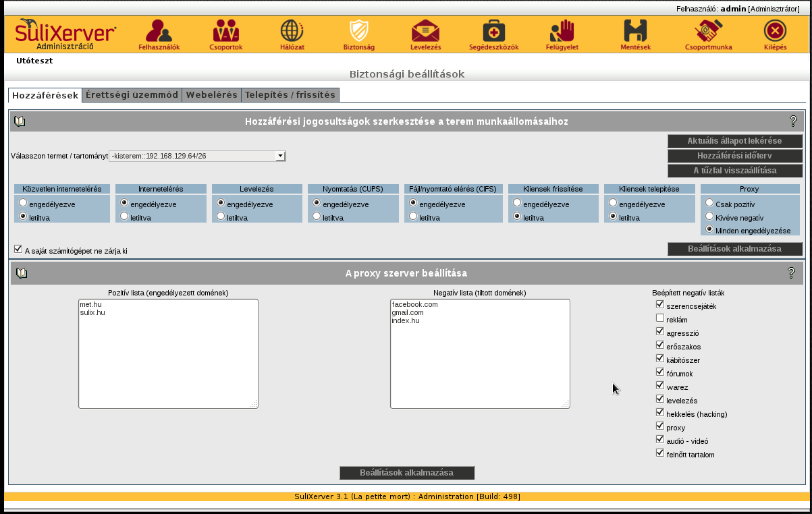Screen dimensions: 812x514
Task: Switch to the Hozzáférések tab
Action: 45,95
